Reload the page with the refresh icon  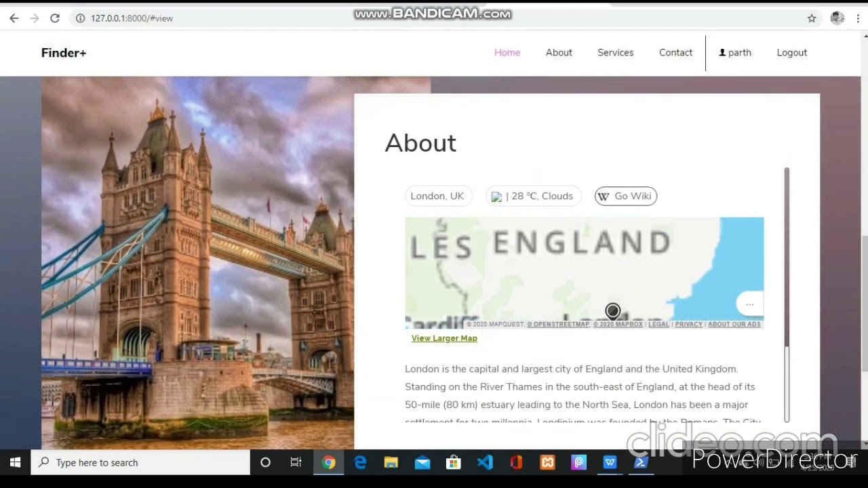pyautogui.click(x=55, y=18)
